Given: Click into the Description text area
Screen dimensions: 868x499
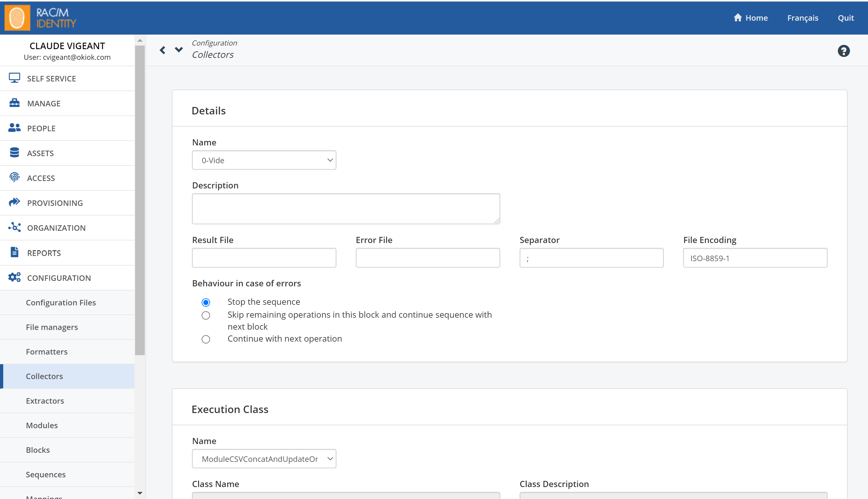Looking at the screenshot, I should point(346,209).
